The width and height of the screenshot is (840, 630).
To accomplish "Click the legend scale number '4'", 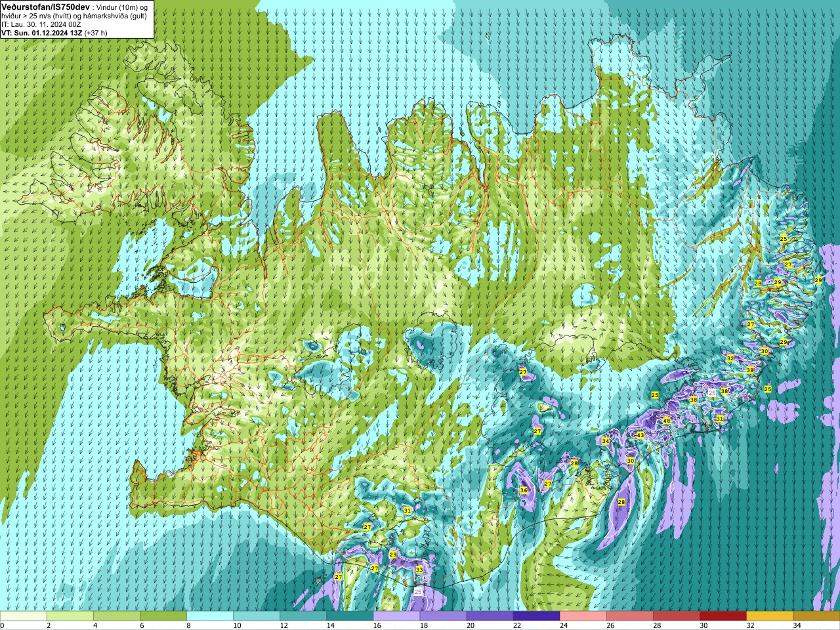I will pyautogui.click(x=94, y=625).
